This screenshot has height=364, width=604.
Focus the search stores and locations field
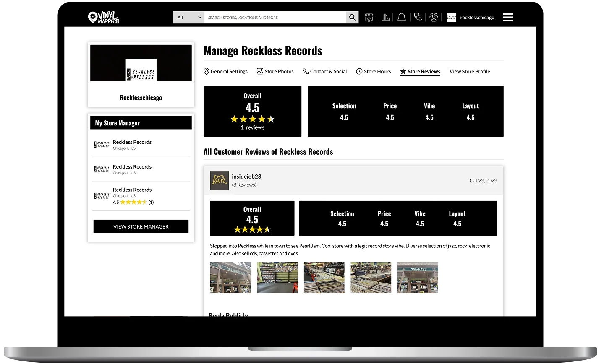click(x=275, y=17)
